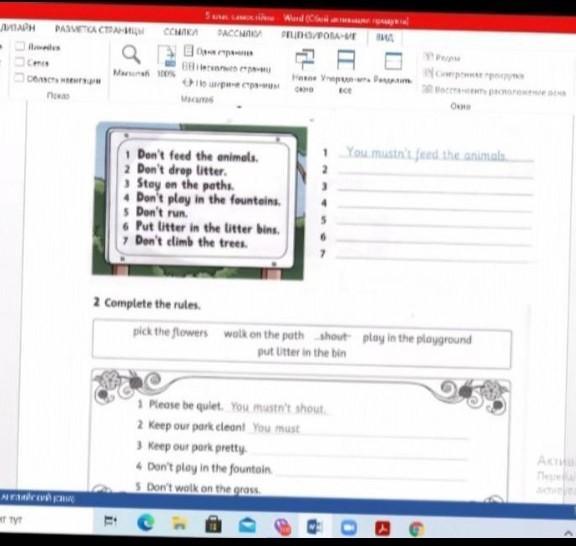This screenshot has width=576, height=546.
Task: Show hidden system tray icons chevron
Action: pos(568,533)
